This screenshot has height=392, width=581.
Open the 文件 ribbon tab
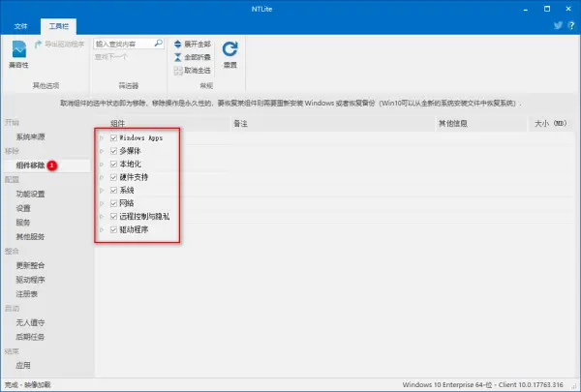coord(20,26)
